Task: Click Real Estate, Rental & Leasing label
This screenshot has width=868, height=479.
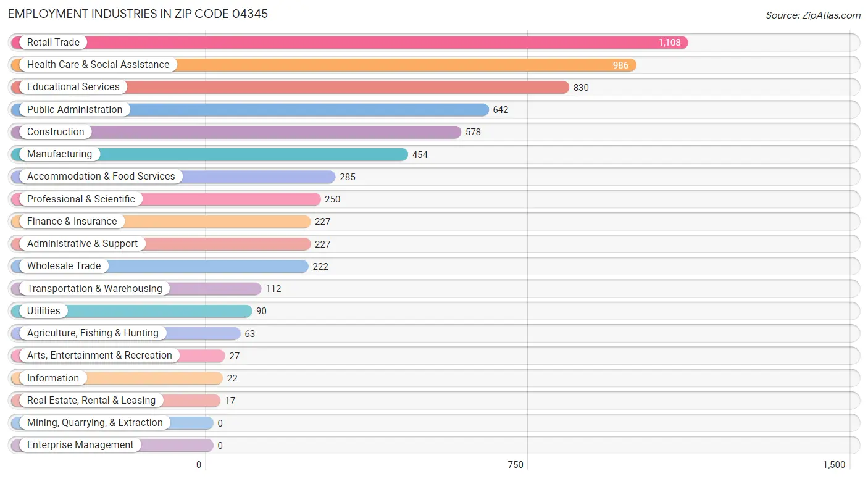Action: [91, 401]
